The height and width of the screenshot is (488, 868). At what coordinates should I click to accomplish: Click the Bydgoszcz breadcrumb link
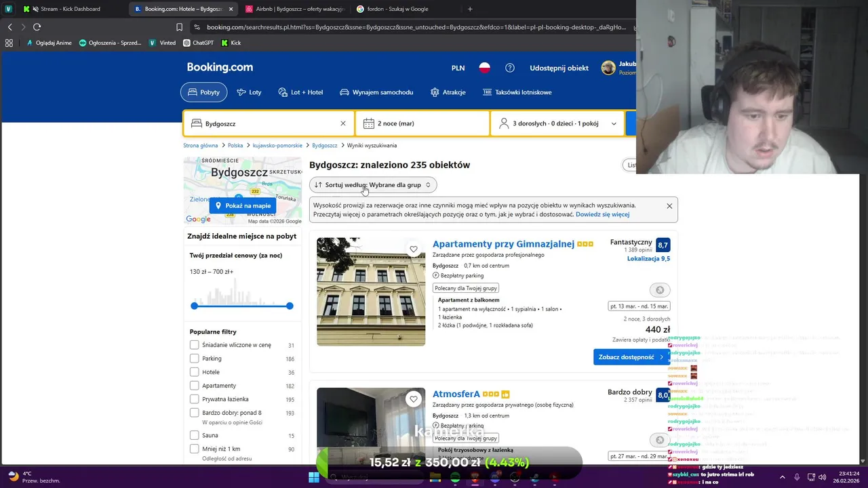(325, 145)
